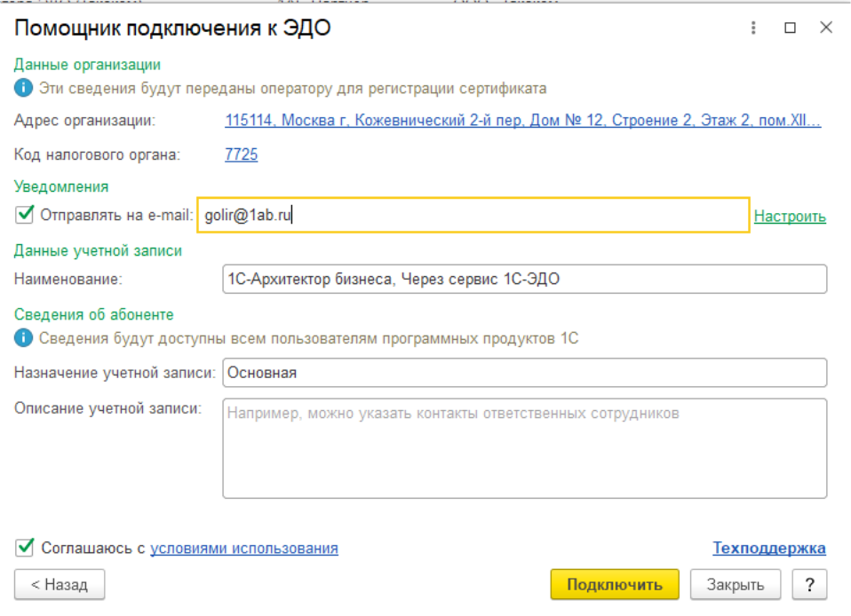Open help with the question mark button

pos(809,585)
